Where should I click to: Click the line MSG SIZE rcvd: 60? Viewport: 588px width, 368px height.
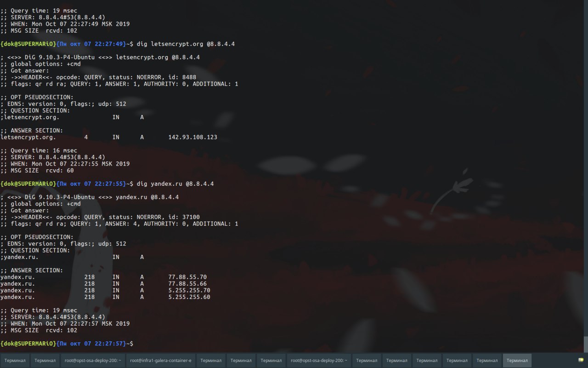(x=37, y=170)
